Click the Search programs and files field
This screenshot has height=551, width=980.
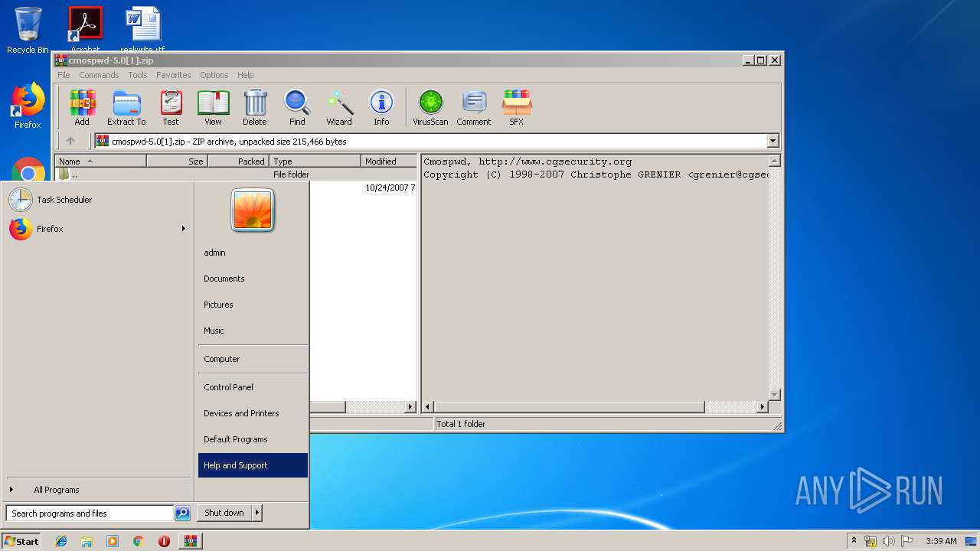click(x=90, y=514)
